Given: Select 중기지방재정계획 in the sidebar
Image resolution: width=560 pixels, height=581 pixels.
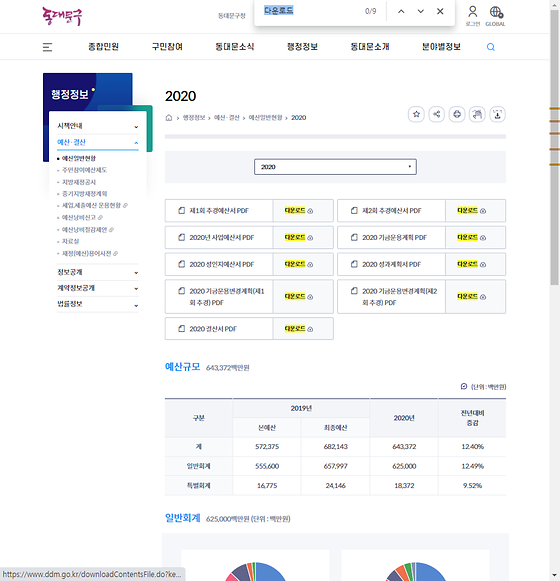Looking at the screenshot, I should coord(85,194).
